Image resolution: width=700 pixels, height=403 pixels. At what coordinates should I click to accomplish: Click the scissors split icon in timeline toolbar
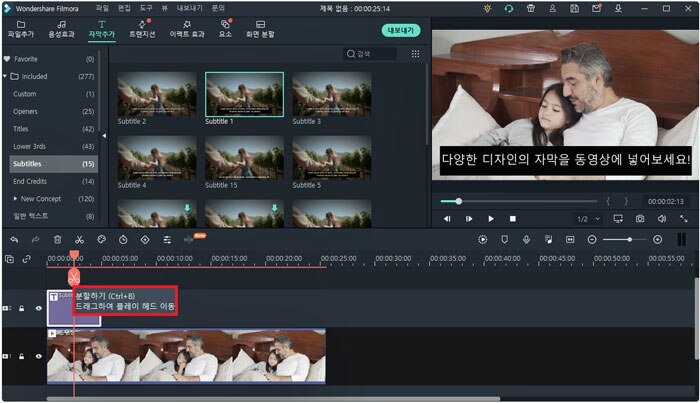79,240
